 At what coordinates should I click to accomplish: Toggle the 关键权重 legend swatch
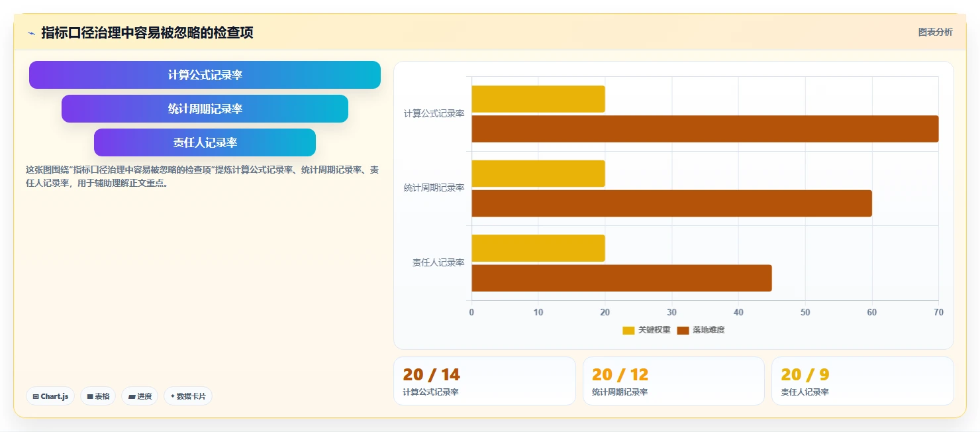(x=628, y=330)
